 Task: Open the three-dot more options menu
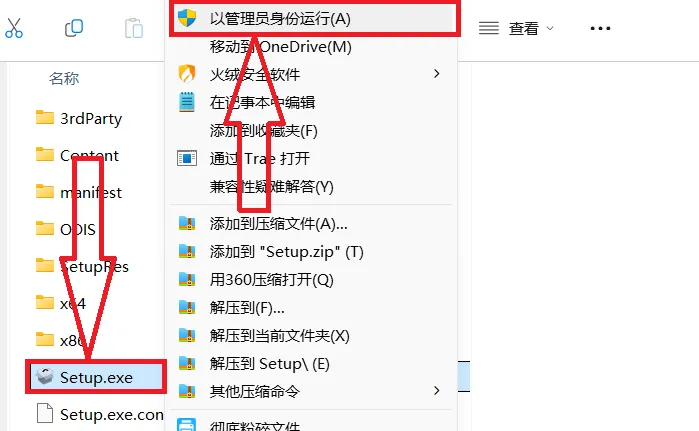click(x=600, y=28)
